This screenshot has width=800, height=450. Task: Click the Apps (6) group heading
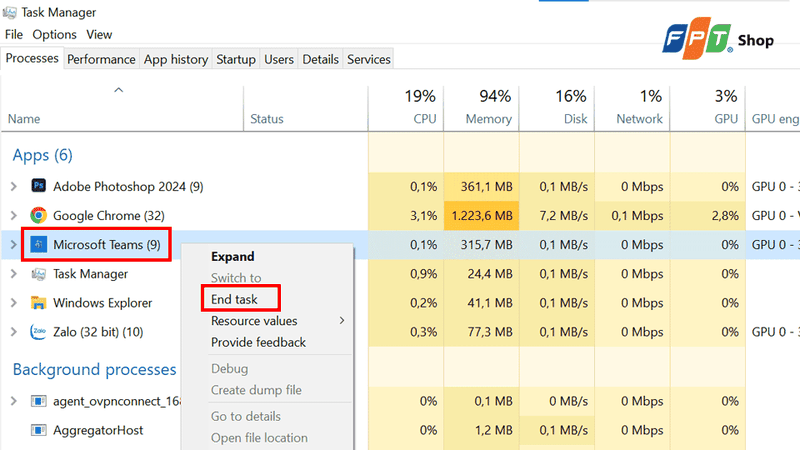coord(42,155)
